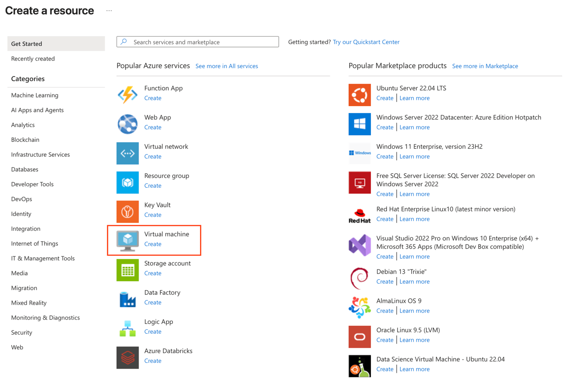Viewport: 564px width, 392px height.
Task: Click the Windows Server 2022 Datacenter logo
Action: tap(360, 124)
